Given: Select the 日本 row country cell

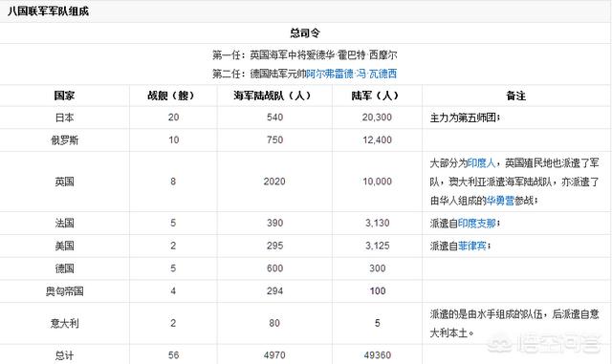Looking at the screenshot, I should click(64, 118).
